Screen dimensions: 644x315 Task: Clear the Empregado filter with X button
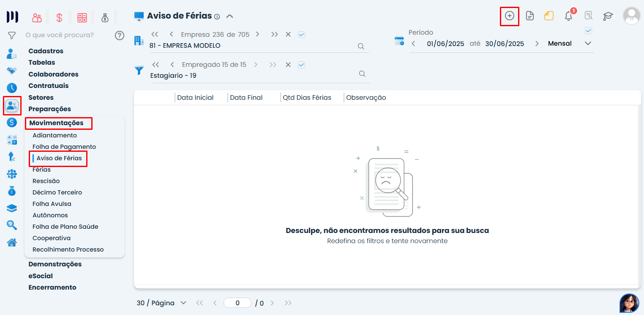tap(288, 65)
